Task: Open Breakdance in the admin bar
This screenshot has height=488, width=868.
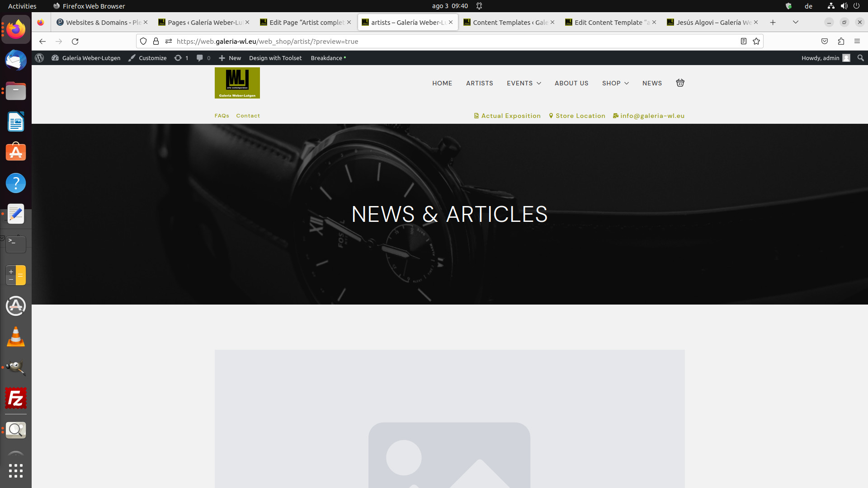Action: coord(328,58)
